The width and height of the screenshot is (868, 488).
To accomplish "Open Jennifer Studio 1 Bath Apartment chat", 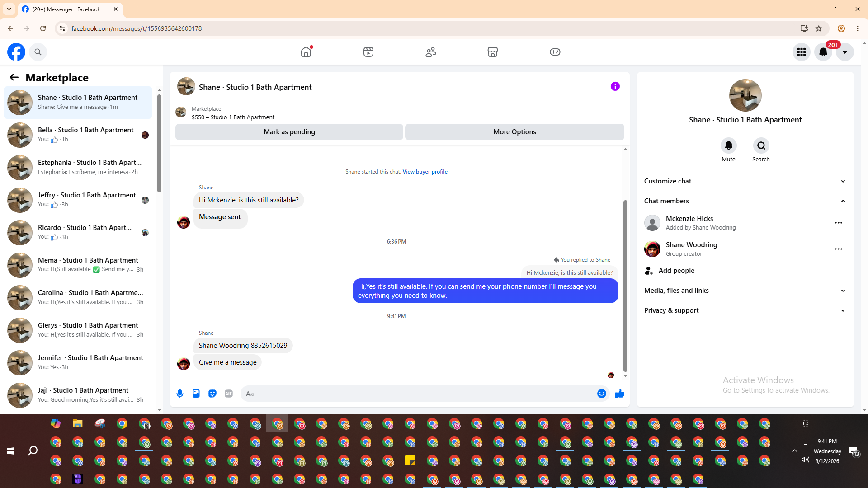I will [x=78, y=362].
